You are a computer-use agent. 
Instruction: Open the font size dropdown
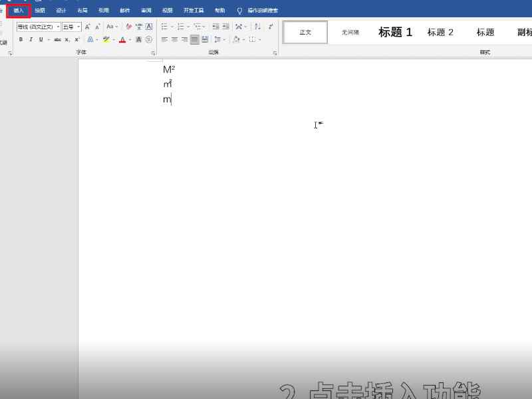click(78, 27)
